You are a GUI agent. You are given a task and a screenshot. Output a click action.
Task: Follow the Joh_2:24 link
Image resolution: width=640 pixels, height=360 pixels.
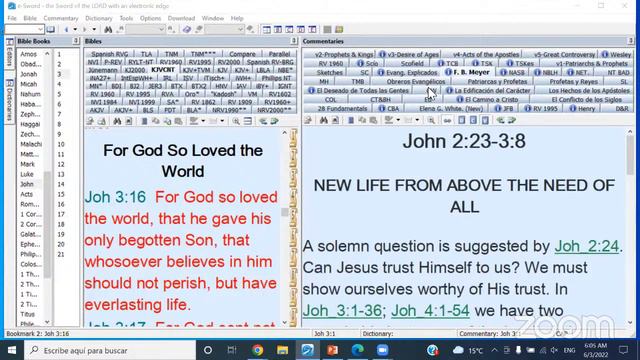point(587,246)
